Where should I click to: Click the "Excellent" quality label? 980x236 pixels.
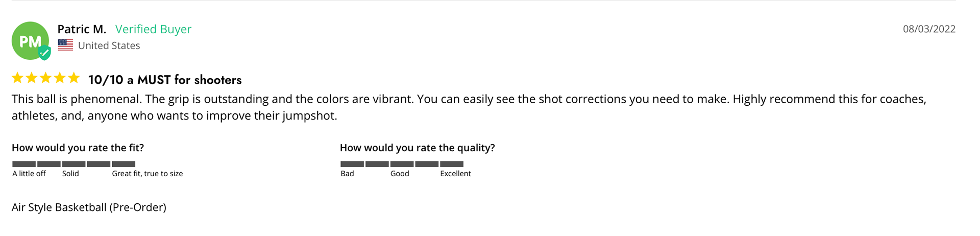coord(455,174)
